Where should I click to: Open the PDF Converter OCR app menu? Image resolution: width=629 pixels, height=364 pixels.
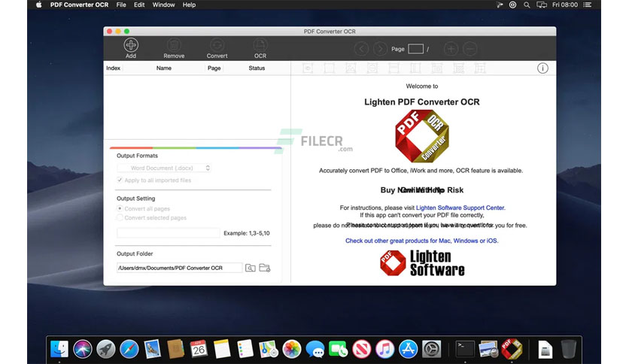(79, 5)
